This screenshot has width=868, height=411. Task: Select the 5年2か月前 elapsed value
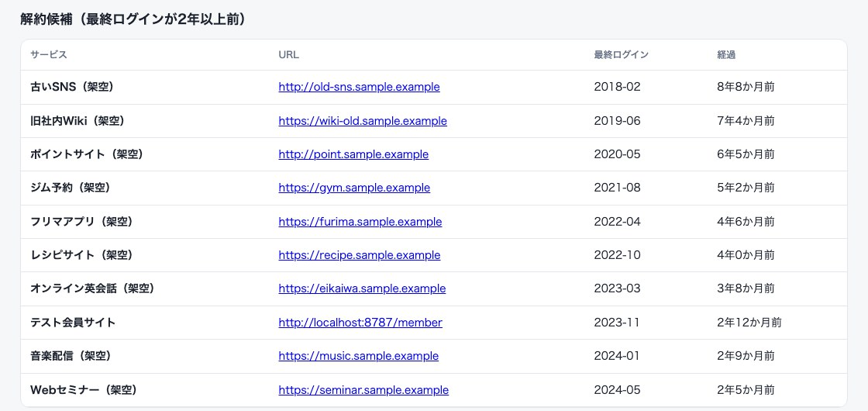point(746,188)
